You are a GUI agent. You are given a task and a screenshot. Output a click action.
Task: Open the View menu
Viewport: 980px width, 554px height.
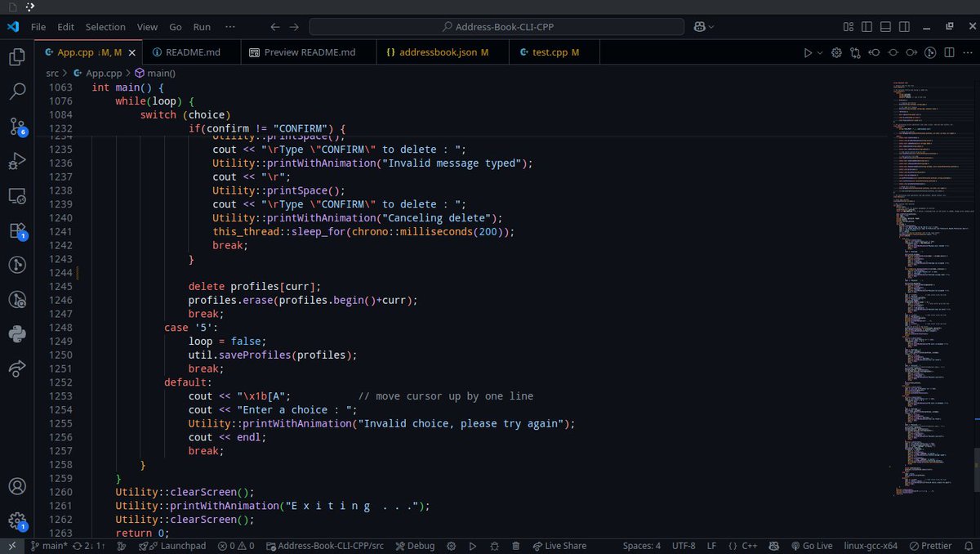[148, 26]
